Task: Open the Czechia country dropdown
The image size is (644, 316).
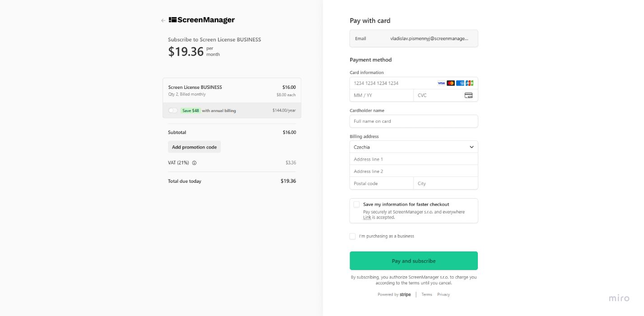Action: coord(413,147)
